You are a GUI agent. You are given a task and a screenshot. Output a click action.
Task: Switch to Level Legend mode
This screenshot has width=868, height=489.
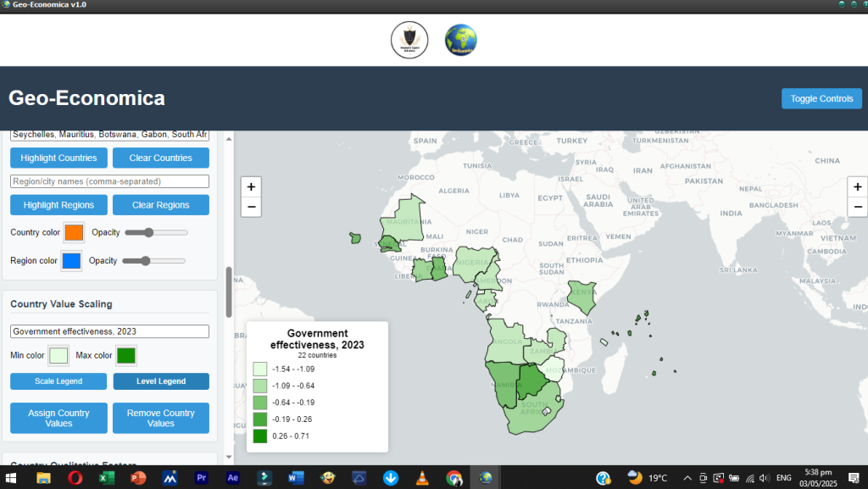[161, 381]
